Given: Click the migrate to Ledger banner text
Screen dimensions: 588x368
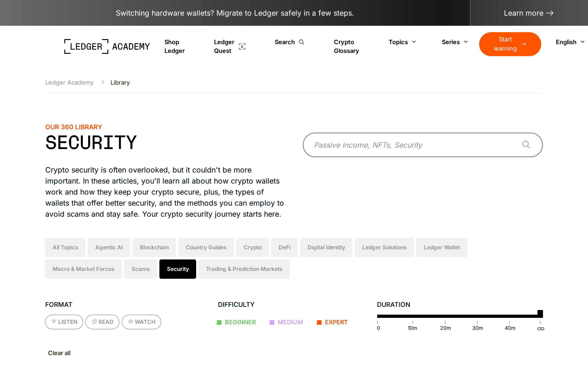Looking at the screenshot, I should [x=235, y=13].
